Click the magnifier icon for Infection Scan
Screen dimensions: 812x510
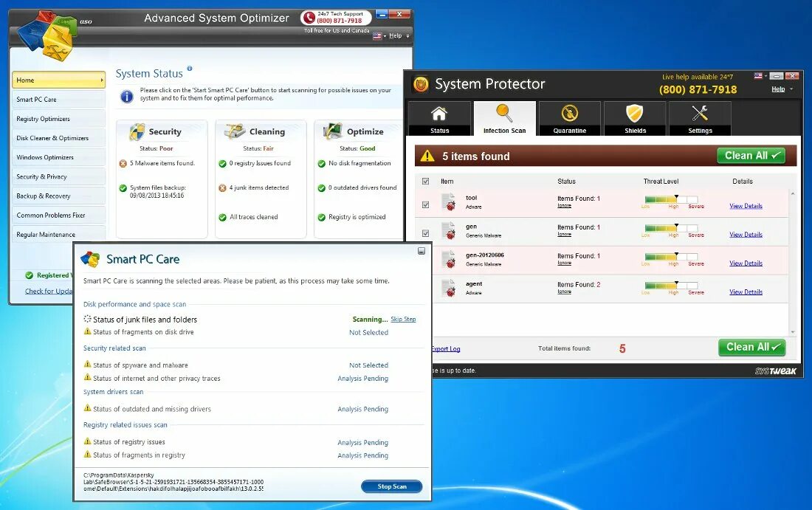(504, 113)
